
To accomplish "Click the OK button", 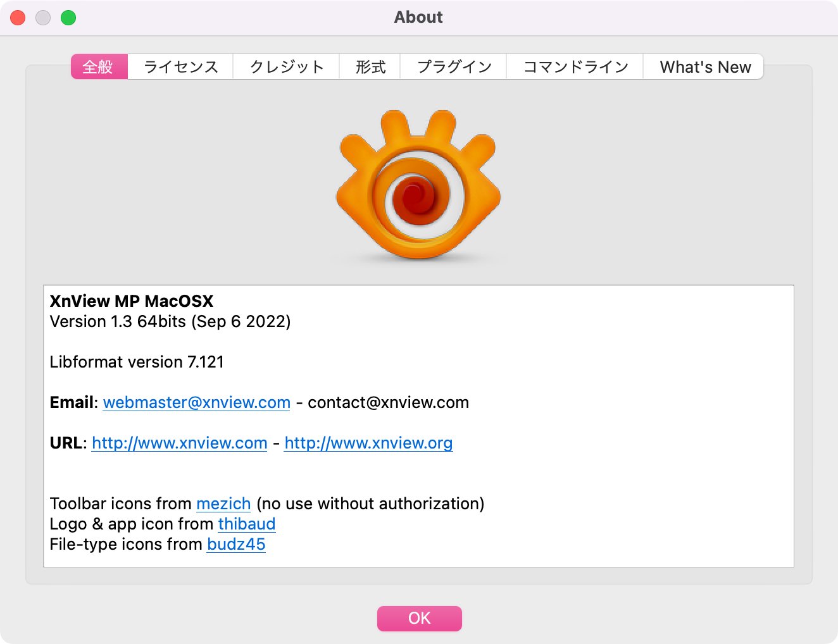I will click(419, 618).
